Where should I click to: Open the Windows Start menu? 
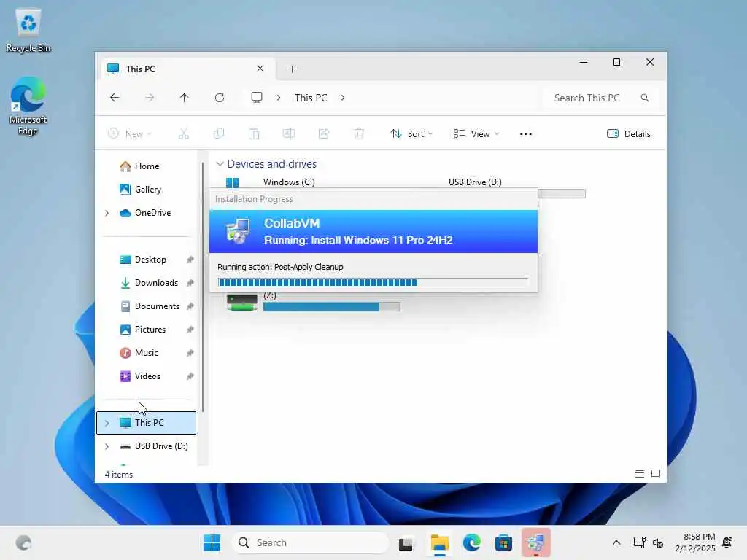[x=212, y=542]
